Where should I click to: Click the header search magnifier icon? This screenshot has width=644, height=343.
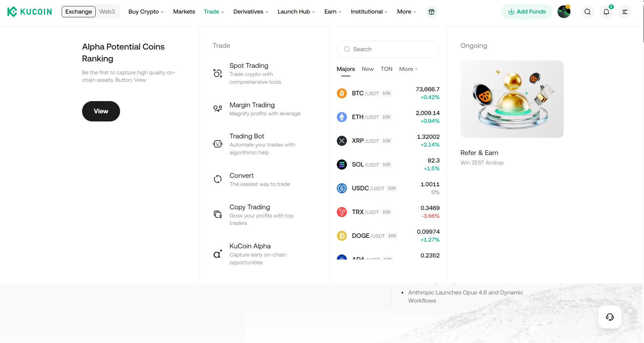[588, 12]
